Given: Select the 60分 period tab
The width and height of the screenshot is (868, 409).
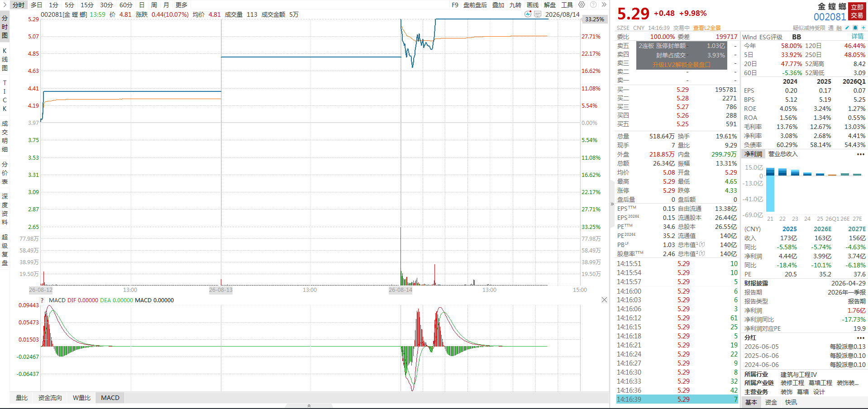Looking at the screenshot, I should (126, 5).
